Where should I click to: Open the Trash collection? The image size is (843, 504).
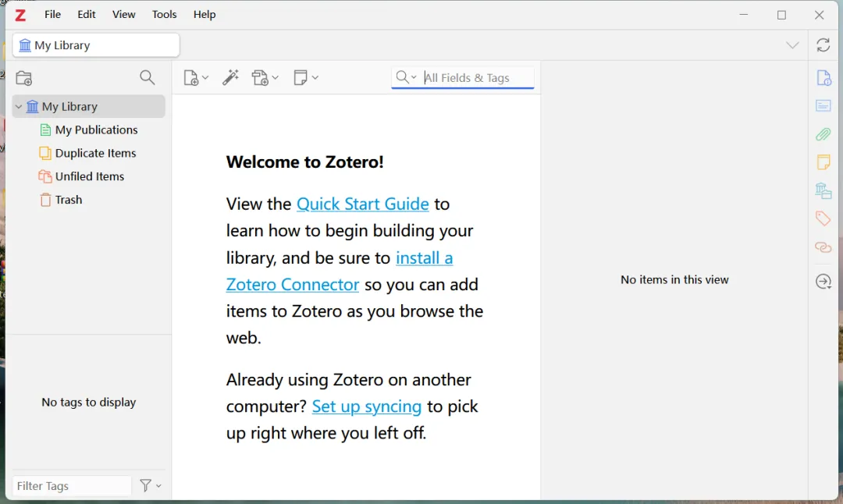(68, 200)
